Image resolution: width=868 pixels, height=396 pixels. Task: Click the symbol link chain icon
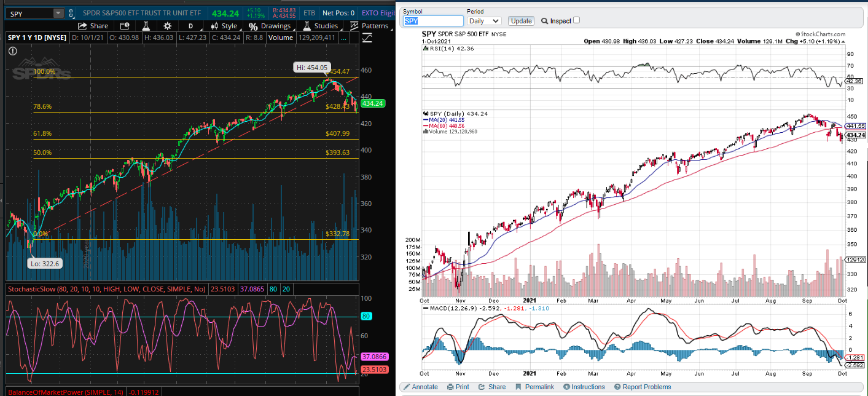[71, 13]
